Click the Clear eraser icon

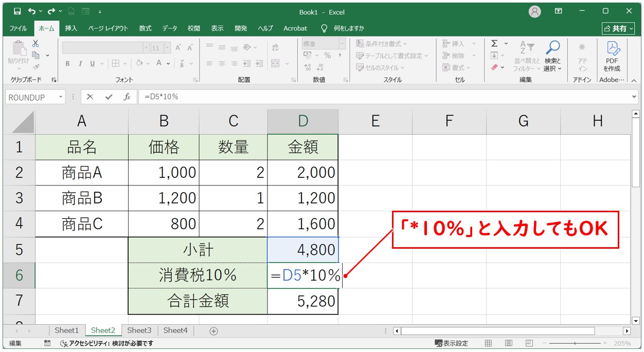click(x=494, y=67)
